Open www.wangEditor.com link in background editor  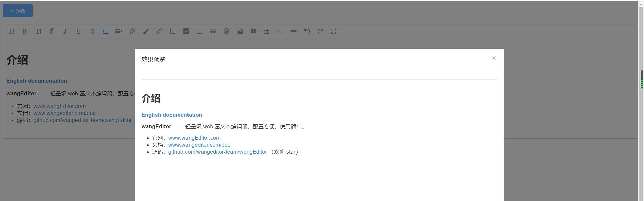pos(59,106)
